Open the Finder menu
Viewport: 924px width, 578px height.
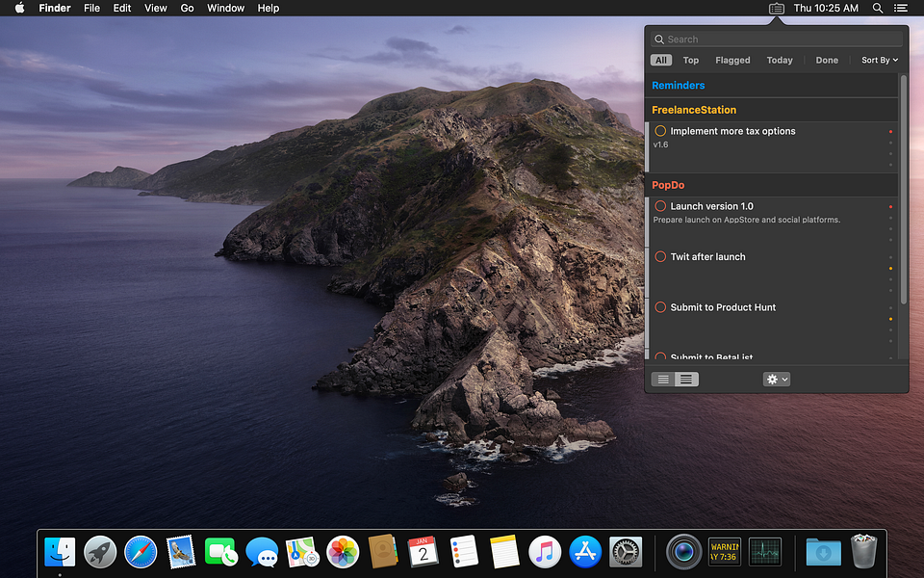[55, 8]
